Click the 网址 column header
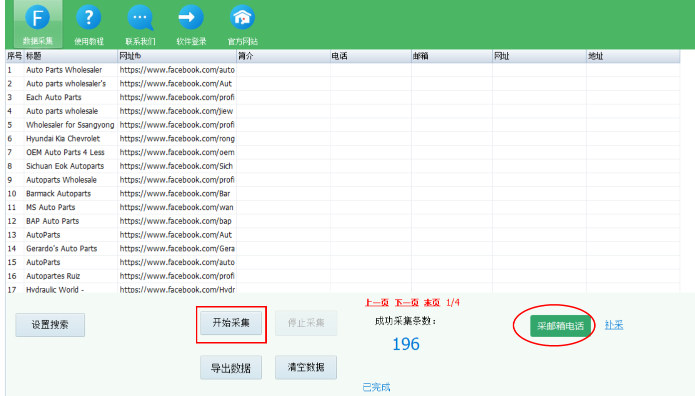The height and width of the screenshot is (396, 695). pos(539,56)
